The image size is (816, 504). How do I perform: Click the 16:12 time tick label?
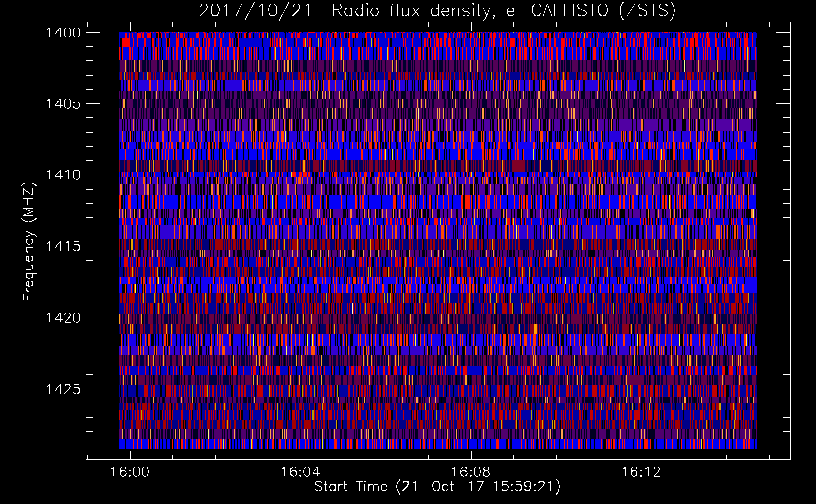click(642, 472)
